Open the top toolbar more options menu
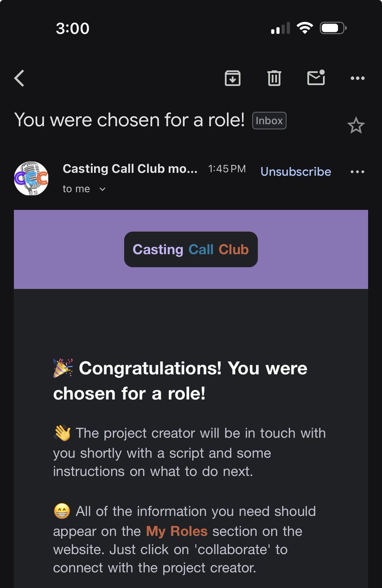Screen dimensions: 382x588 click(358, 78)
